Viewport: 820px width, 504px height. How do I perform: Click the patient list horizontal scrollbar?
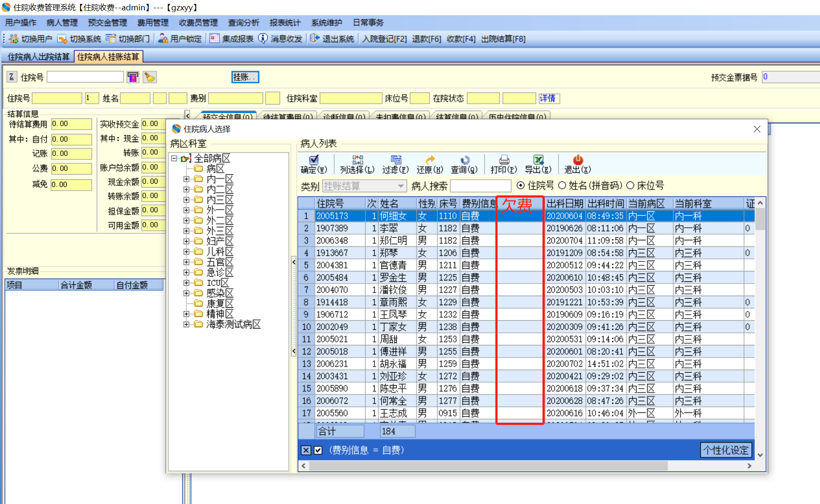488,466
